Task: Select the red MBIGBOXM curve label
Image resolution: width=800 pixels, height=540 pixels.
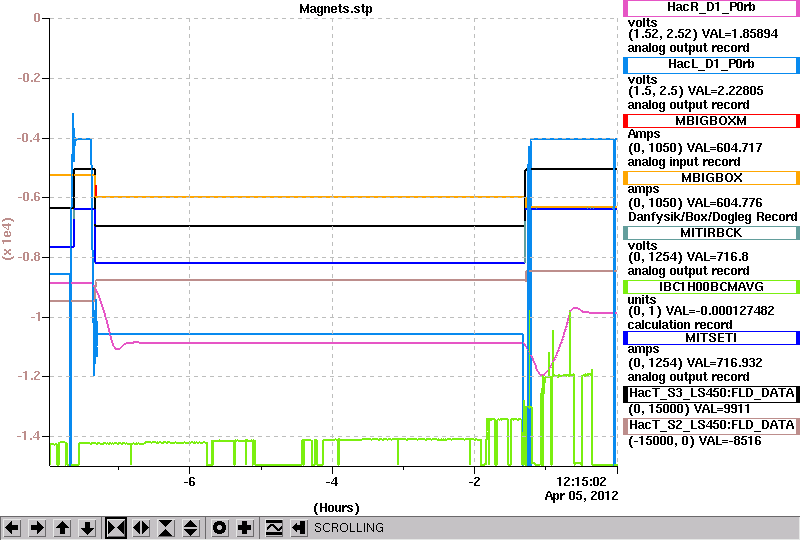Action: [x=711, y=121]
